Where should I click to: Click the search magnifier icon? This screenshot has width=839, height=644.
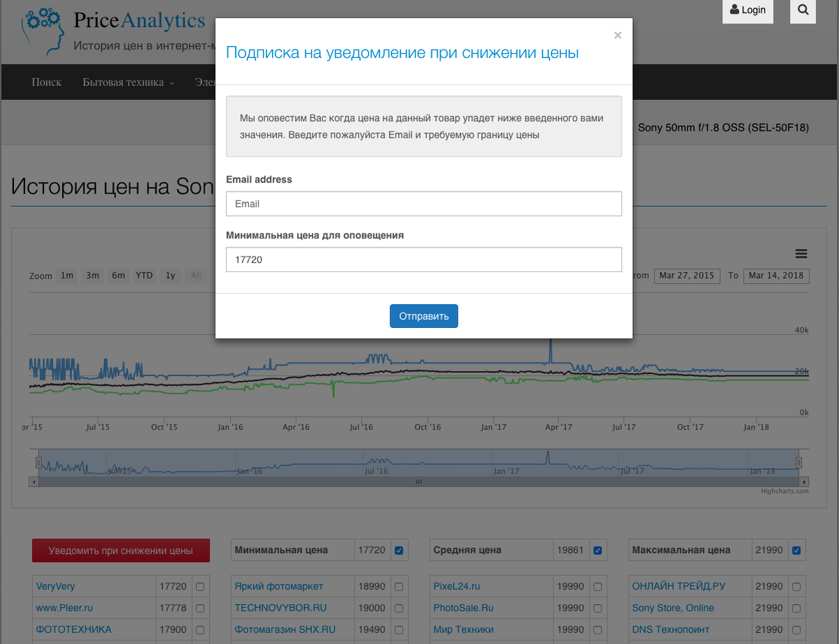coord(803,10)
